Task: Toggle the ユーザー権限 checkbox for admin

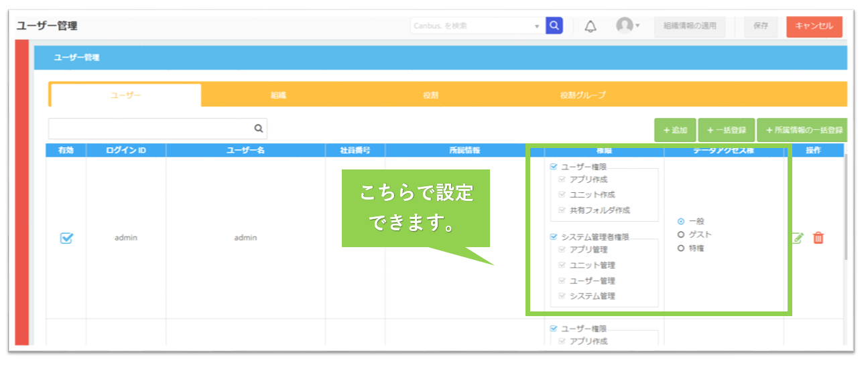Action: (554, 167)
